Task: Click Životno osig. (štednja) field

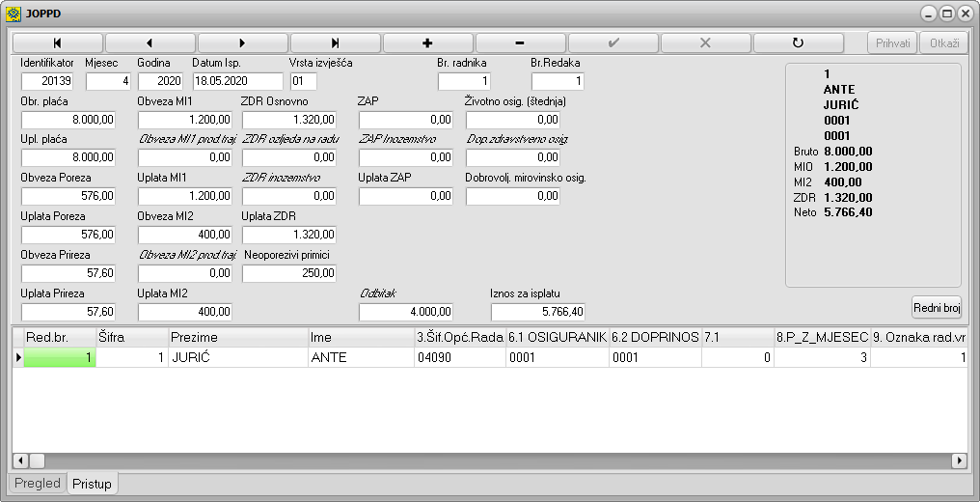Action: 513,120
